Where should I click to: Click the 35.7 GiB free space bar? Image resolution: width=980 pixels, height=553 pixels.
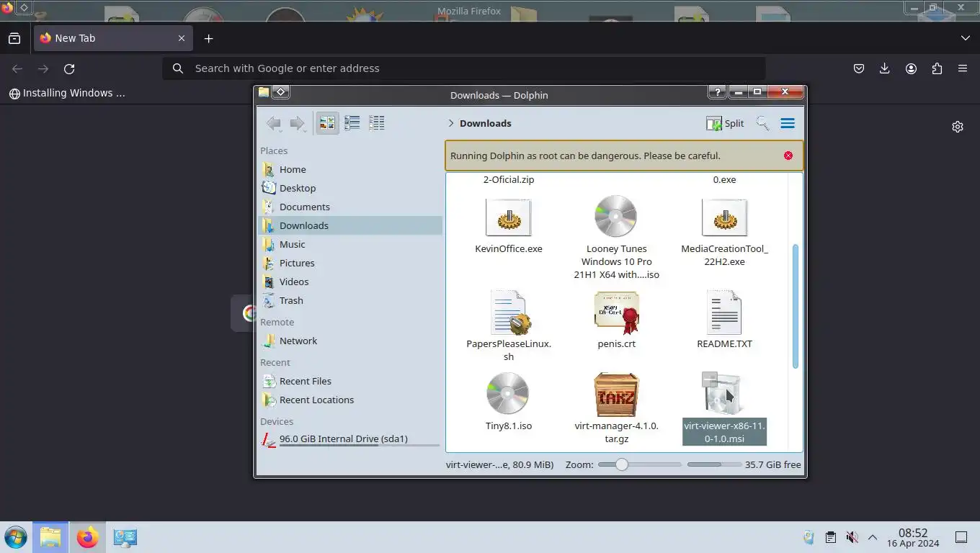point(714,464)
